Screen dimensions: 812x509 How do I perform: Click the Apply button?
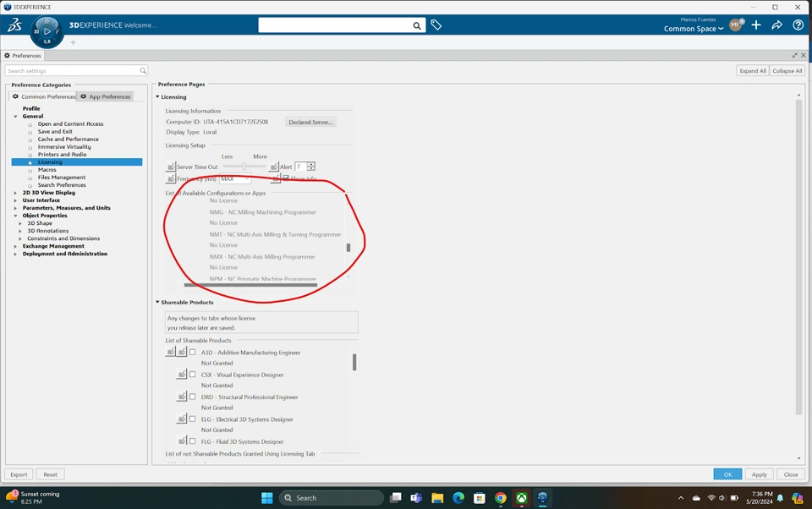point(760,474)
